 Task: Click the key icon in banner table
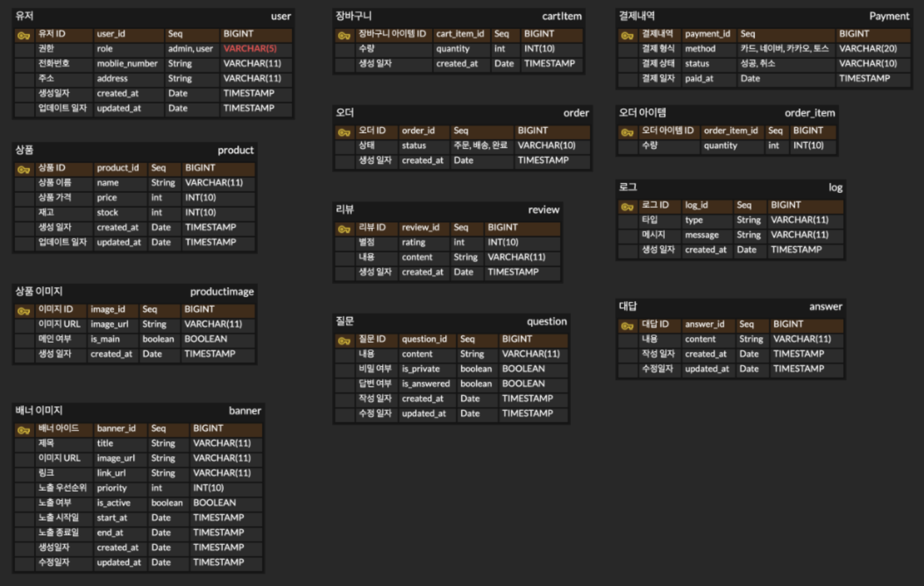point(24,430)
